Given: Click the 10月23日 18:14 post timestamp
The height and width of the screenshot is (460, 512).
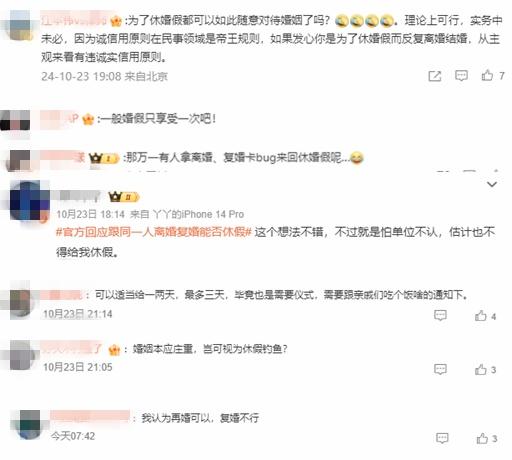Looking at the screenshot, I should 91,214.
